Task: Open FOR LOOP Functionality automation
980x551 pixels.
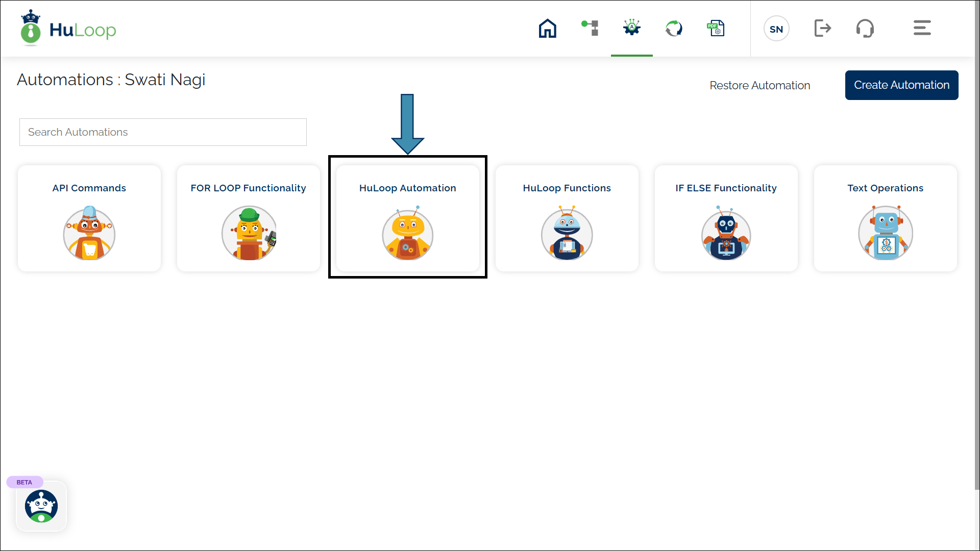Action: [x=249, y=218]
